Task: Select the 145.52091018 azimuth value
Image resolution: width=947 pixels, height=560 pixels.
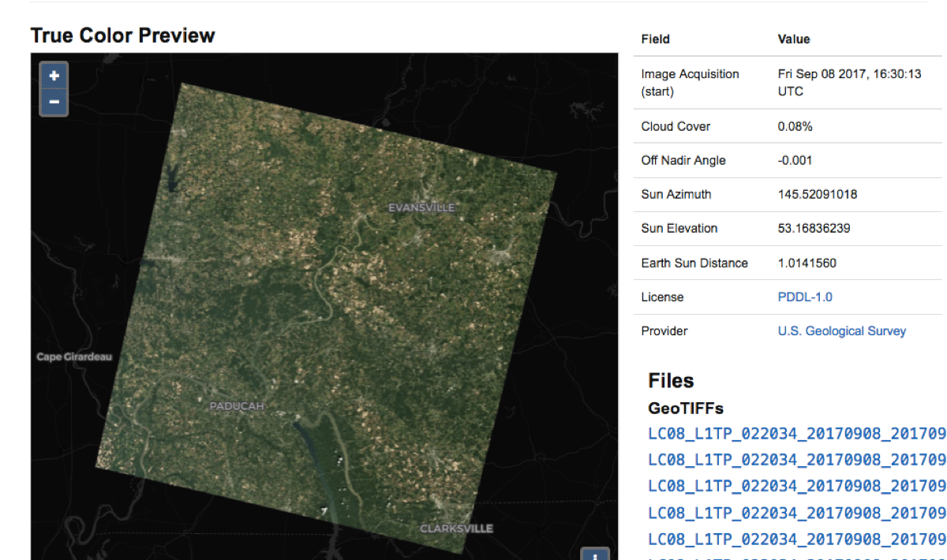Action: tap(818, 195)
